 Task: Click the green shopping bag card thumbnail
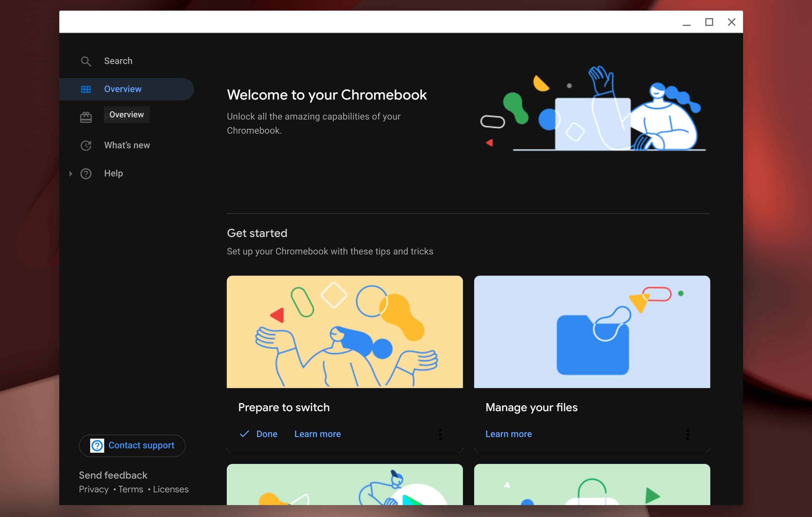[592, 484]
